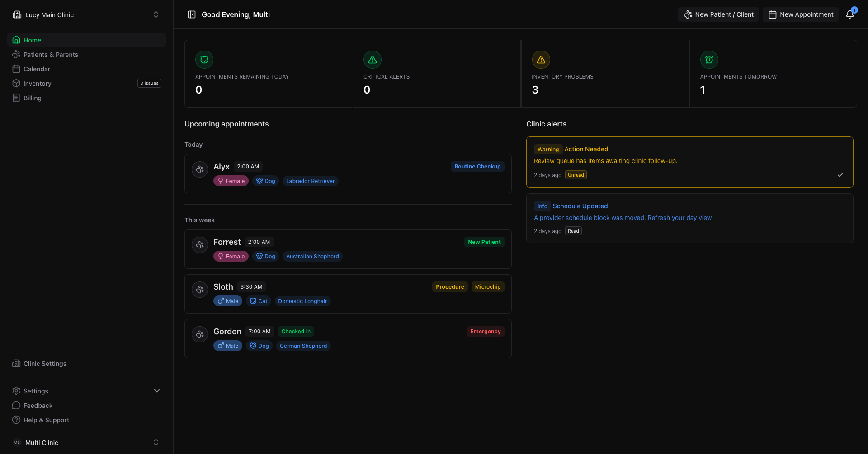Click the 3 issues inventory badge
This screenshot has height=454, width=868.
[149, 83]
